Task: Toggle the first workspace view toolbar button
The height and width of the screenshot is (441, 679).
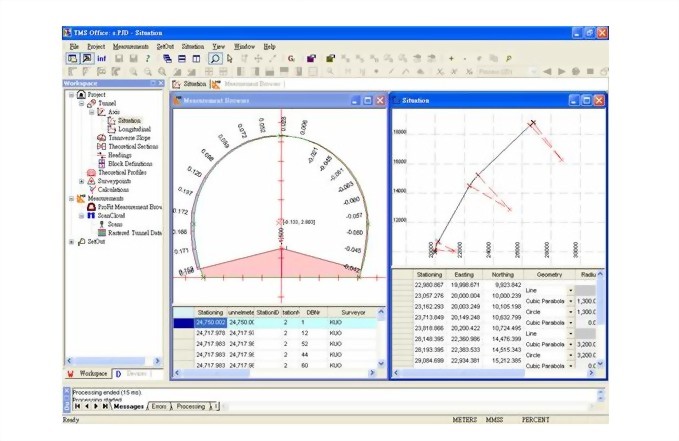Action: click(x=73, y=58)
